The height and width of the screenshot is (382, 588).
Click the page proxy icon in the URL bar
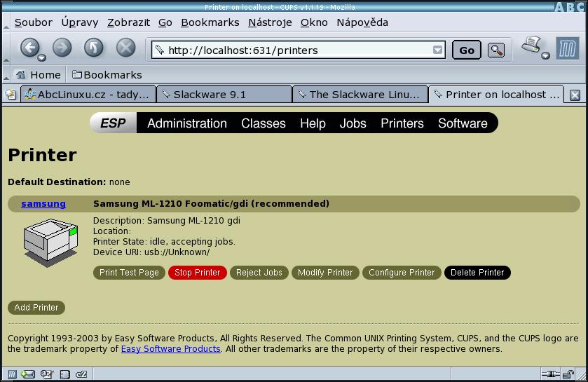pyautogui.click(x=160, y=50)
